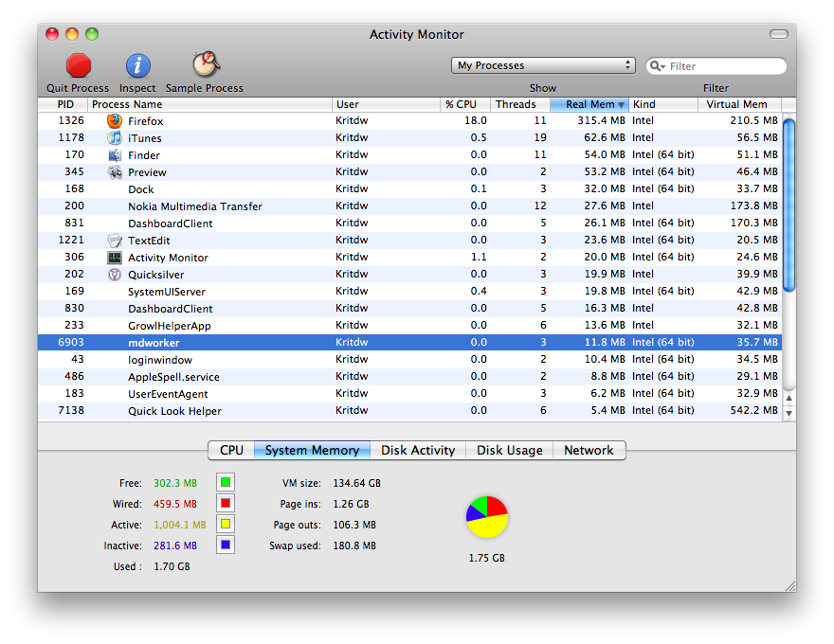Click the Swap used 180.8 MB value
The width and height of the screenshot is (834, 644).
tap(354, 546)
